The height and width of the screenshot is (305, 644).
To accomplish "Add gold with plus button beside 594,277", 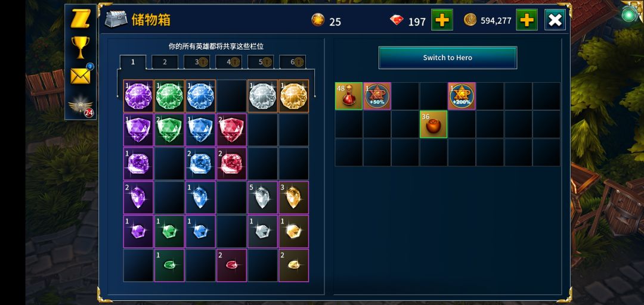I will pyautogui.click(x=527, y=20).
